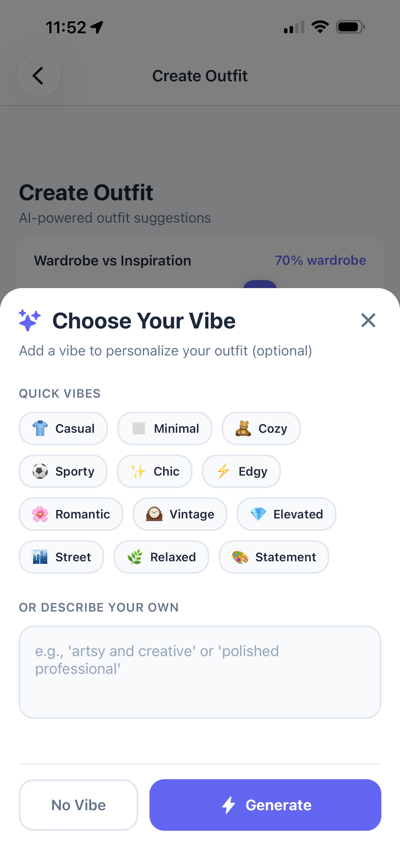
Task: Tap the Wardrobe vs Inspiration heading
Action: click(x=113, y=260)
